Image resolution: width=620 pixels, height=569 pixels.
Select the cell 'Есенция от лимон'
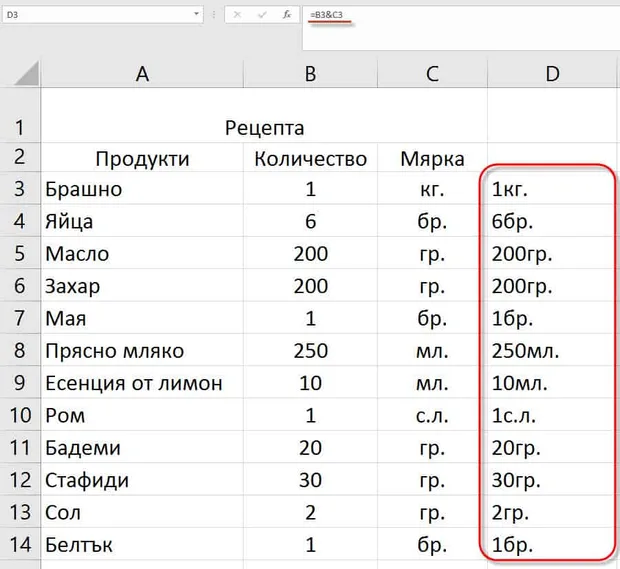[x=142, y=382]
